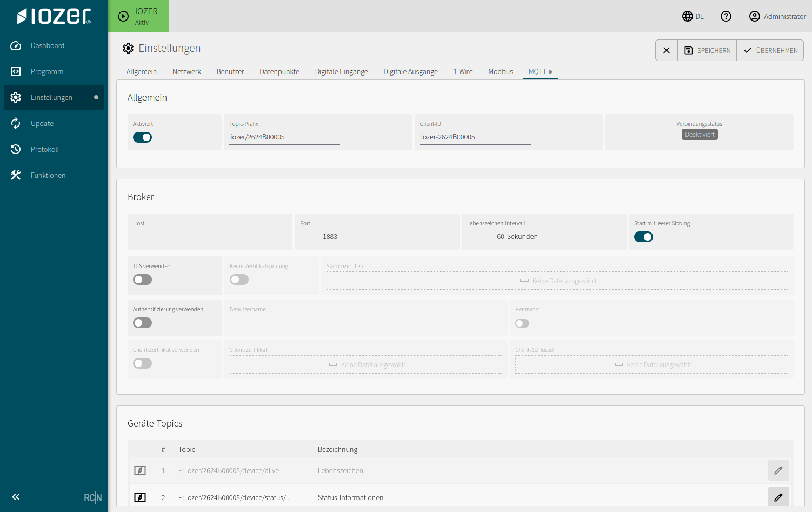Open the Datenpunkte tab
812x512 pixels.
(x=279, y=71)
